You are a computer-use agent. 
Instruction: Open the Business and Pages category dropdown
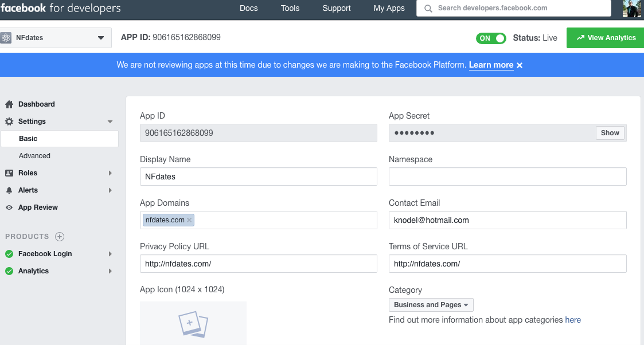pyautogui.click(x=431, y=305)
